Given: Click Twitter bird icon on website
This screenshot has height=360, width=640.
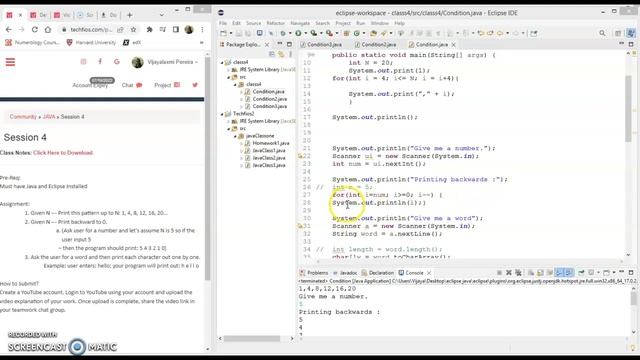Looking at the screenshot, I should coord(195,85).
